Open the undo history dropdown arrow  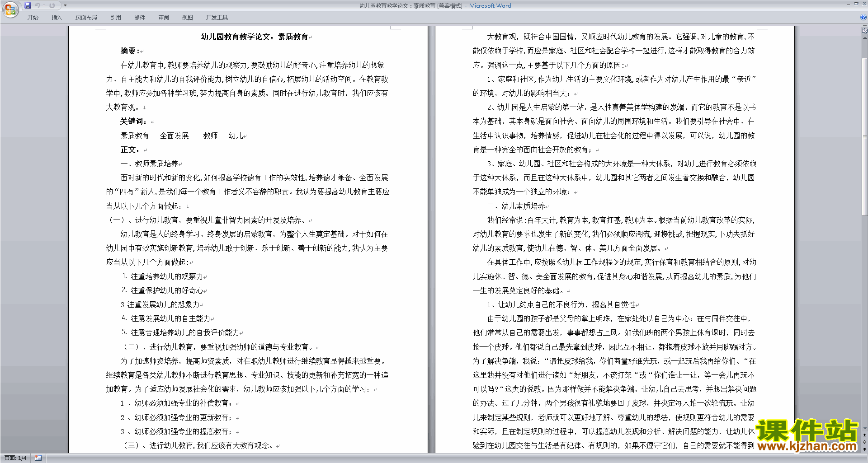pos(44,5)
